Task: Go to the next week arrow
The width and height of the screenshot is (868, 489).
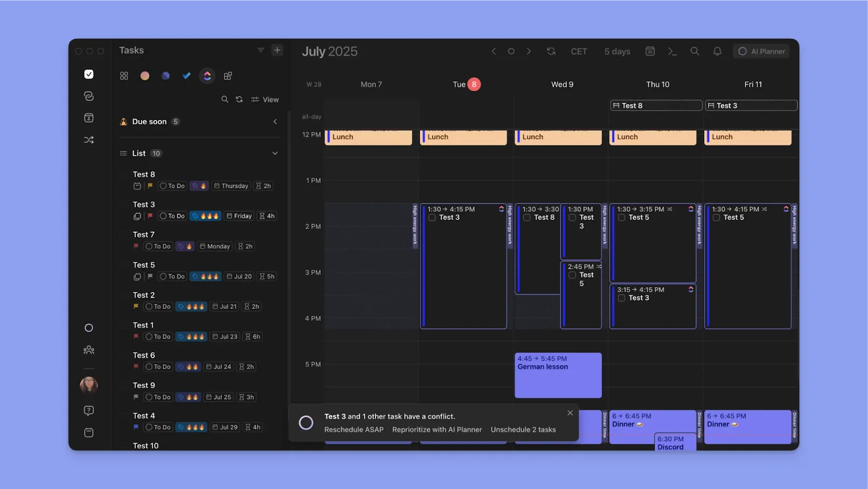Action: [529, 51]
